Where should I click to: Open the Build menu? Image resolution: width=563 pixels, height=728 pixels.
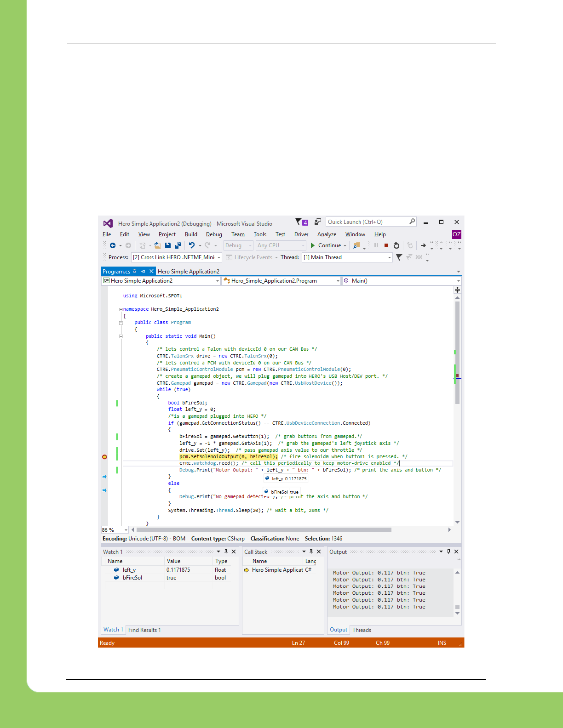(x=191, y=234)
